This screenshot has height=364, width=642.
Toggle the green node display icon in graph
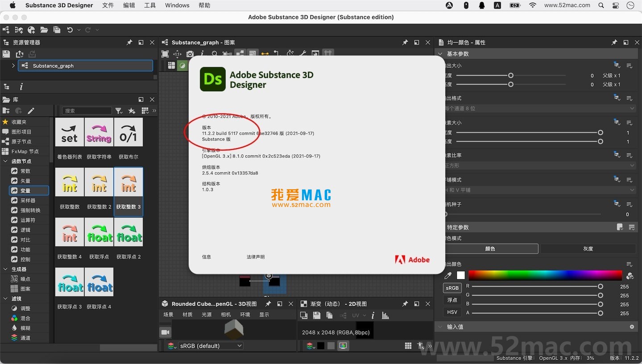182,66
